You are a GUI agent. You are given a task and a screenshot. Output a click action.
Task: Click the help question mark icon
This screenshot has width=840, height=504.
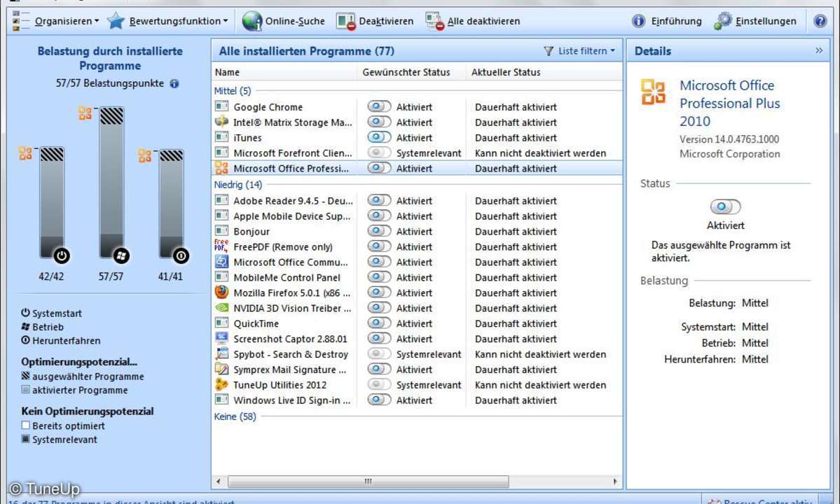coord(820,21)
